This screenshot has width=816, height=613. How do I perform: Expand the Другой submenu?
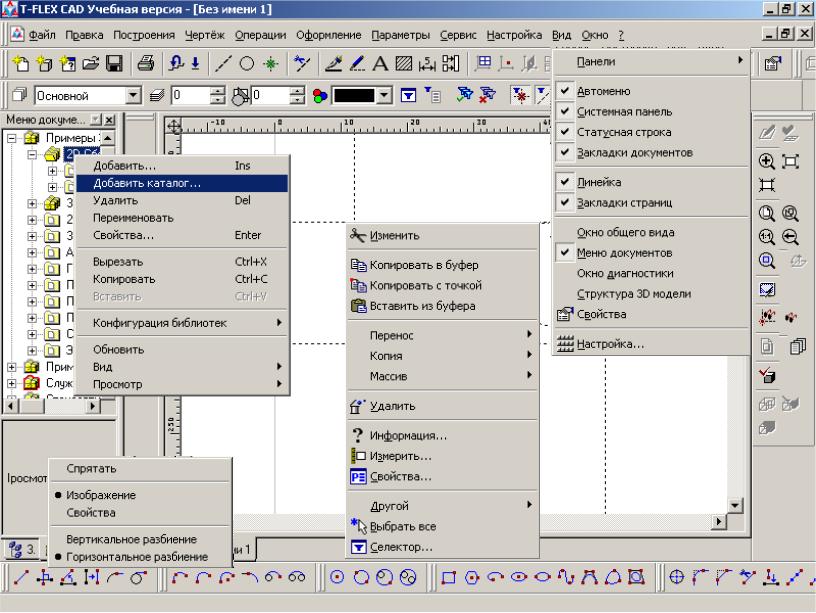pos(442,506)
